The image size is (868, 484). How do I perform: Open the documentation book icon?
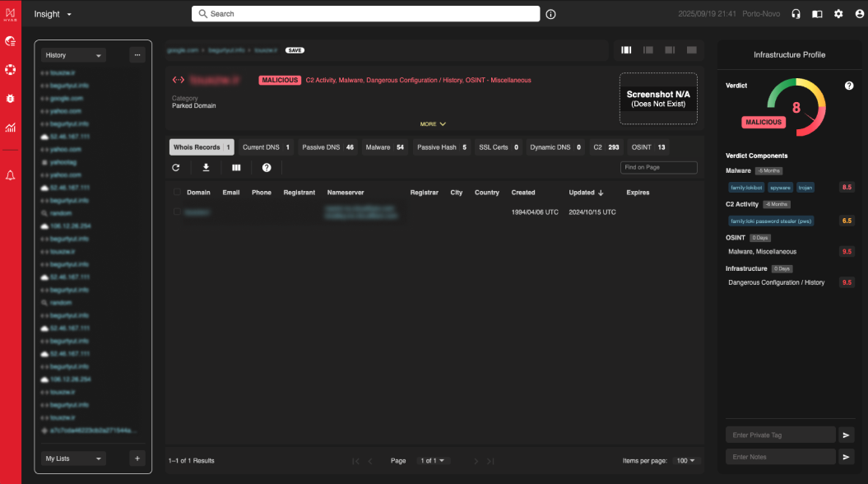tap(817, 14)
